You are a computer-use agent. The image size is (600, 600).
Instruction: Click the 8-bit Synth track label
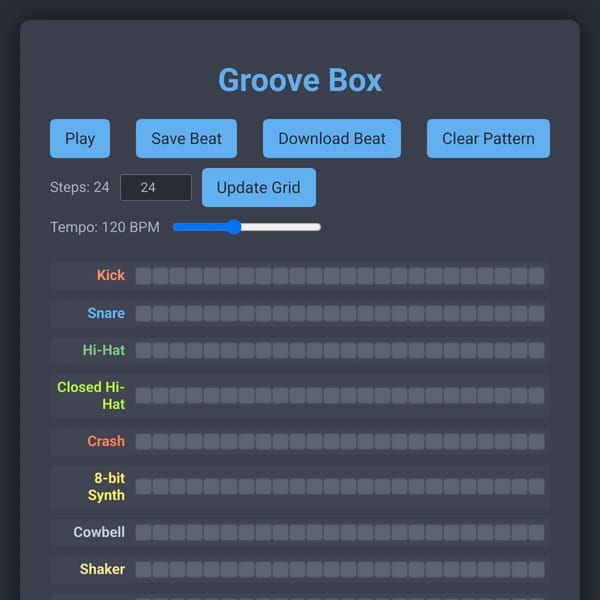[x=106, y=486]
